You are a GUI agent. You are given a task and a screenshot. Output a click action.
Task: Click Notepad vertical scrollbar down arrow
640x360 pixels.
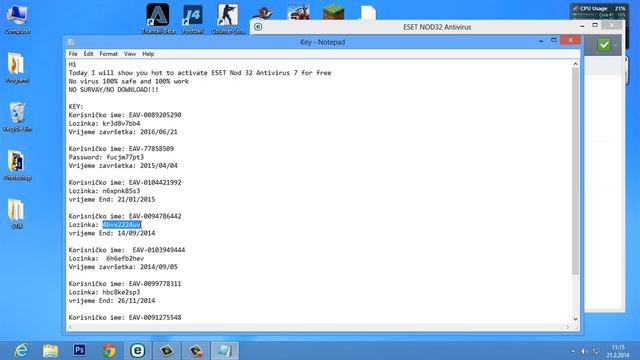(575, 319)
